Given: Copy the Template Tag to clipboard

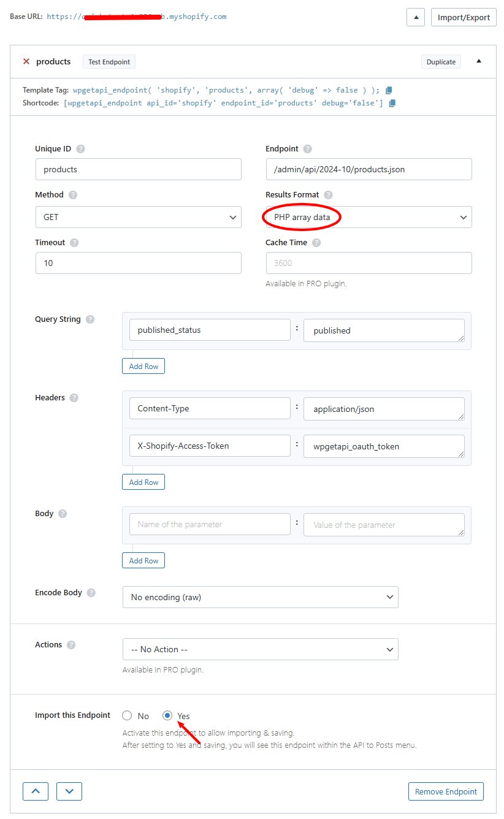Looking at the screenshot, I should [389, 89].
